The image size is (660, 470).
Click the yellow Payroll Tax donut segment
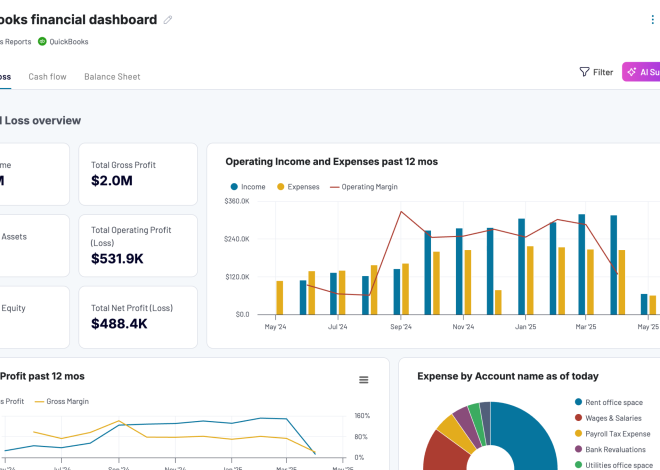pyautogui.click(x=457, y=433)
